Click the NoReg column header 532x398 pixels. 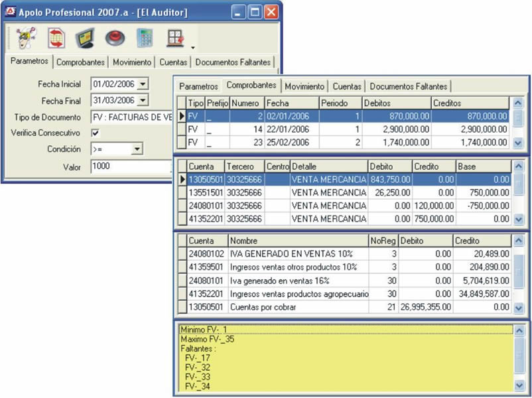(x=383, y=241)
